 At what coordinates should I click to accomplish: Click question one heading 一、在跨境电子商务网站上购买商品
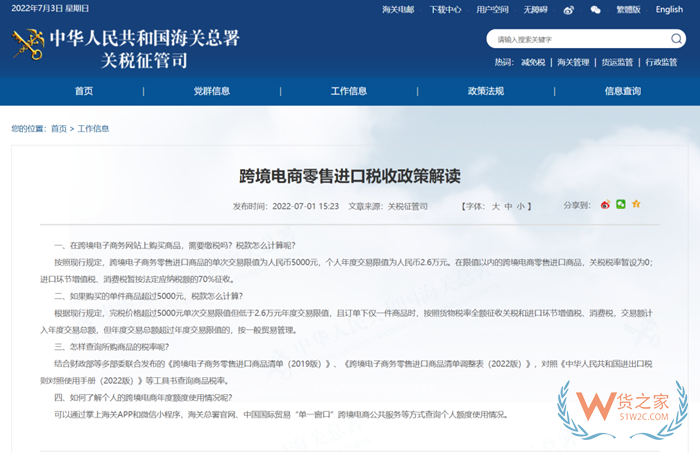pyautogui.click(x=175, y=245)
